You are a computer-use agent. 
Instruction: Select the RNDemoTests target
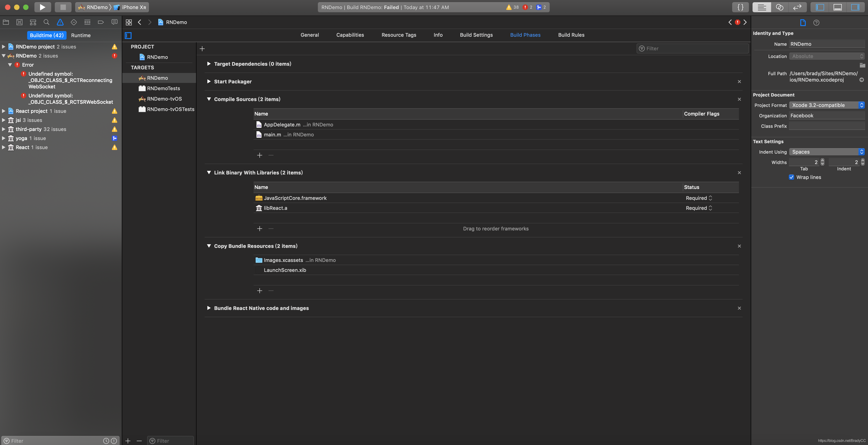(x=163, y=88)
